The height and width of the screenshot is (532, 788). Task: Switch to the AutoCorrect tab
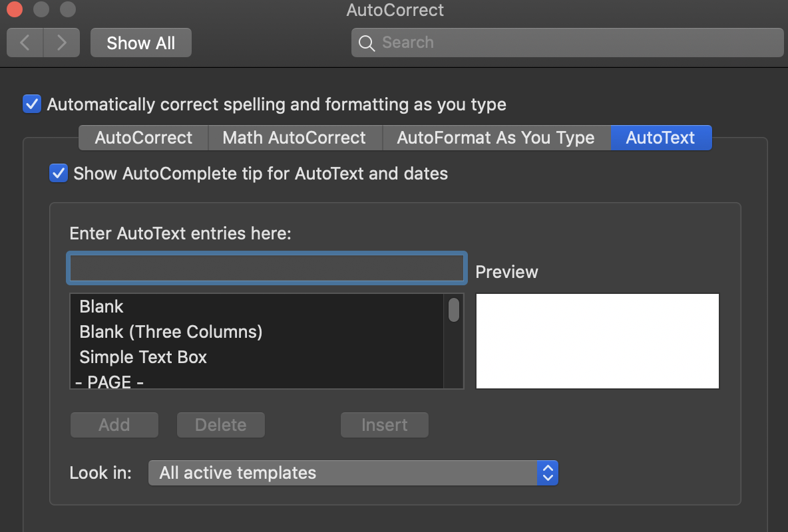point(143,138)
